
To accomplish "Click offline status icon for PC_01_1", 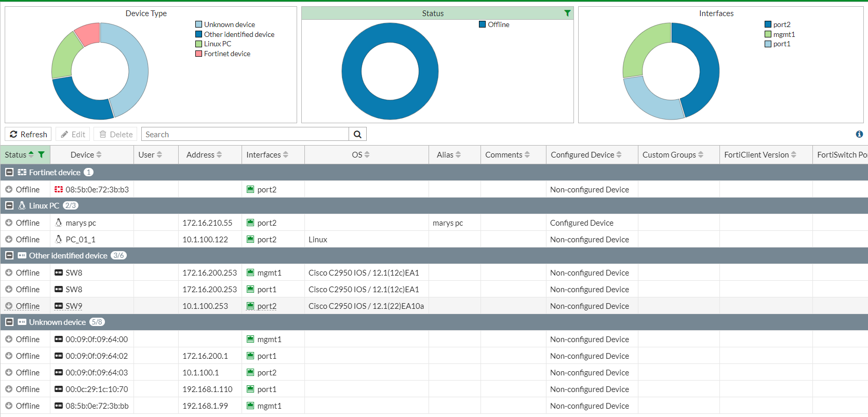I will click(x=9, y=240).
